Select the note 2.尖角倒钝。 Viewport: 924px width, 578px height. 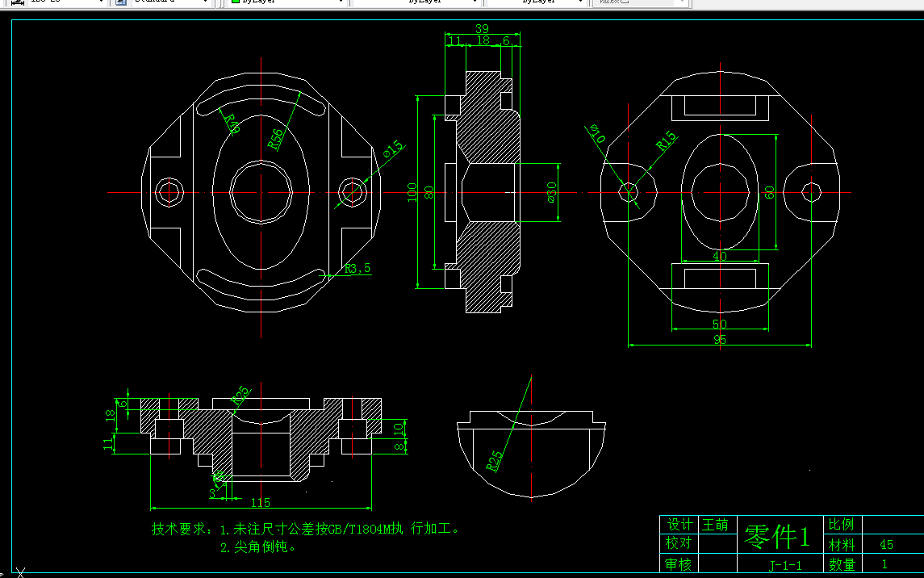(258, 547)
